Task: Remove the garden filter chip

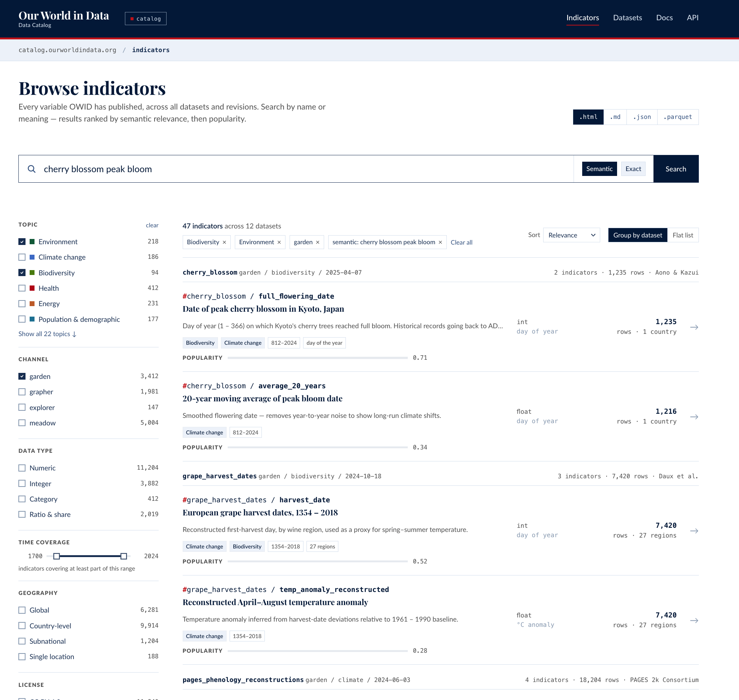Action: pos(318,242)
